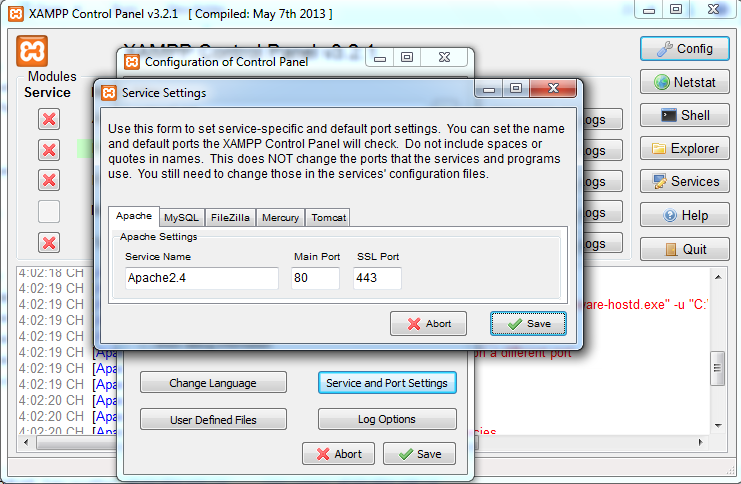The image size is (741, 484).
Task: Click the "Apache Settings" group label
Action: [158, 236]
